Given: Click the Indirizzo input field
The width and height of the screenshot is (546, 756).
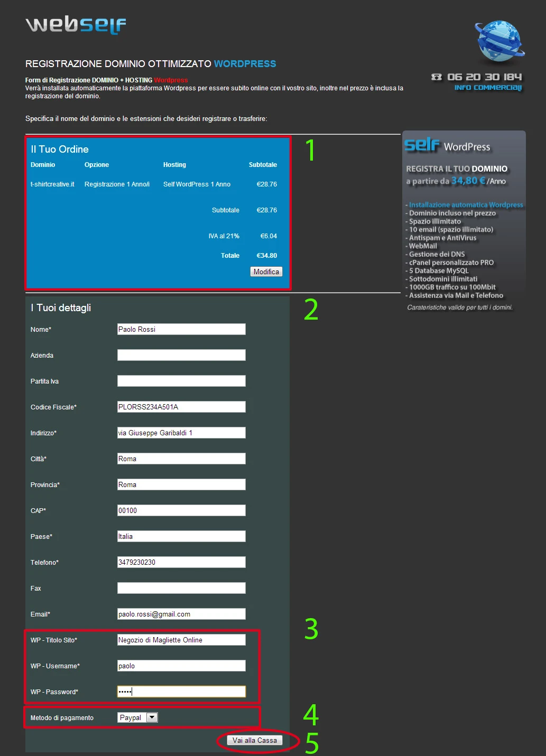Looking at the screenshot, I should pyautogui.click(x=181, y=433).
